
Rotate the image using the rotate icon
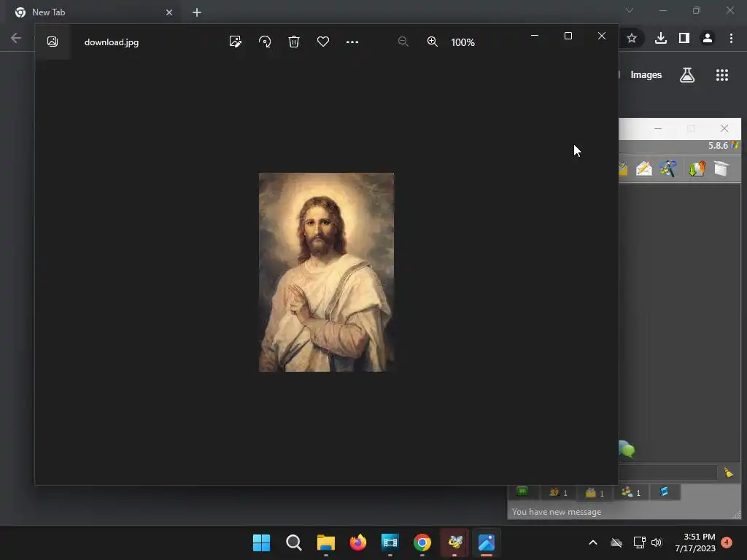coord(265,42)
